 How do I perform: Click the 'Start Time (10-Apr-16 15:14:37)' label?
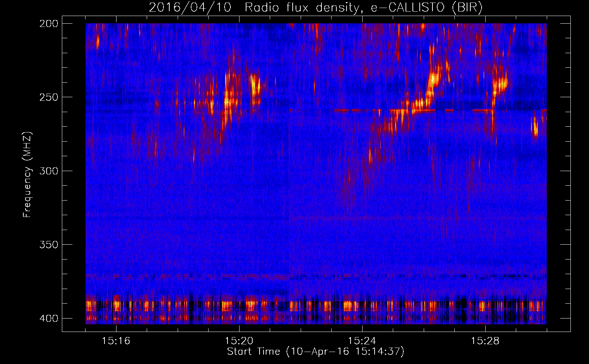coord(316,352)
